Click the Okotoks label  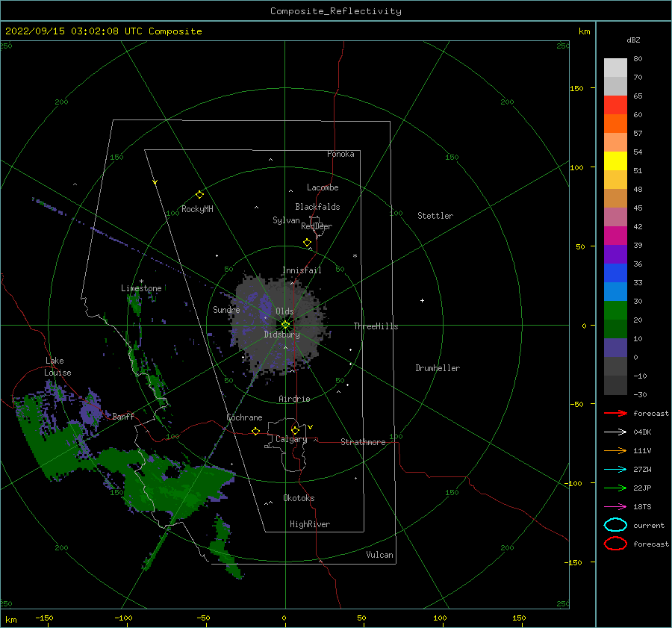pyautogui.click(x=299, y=498)
